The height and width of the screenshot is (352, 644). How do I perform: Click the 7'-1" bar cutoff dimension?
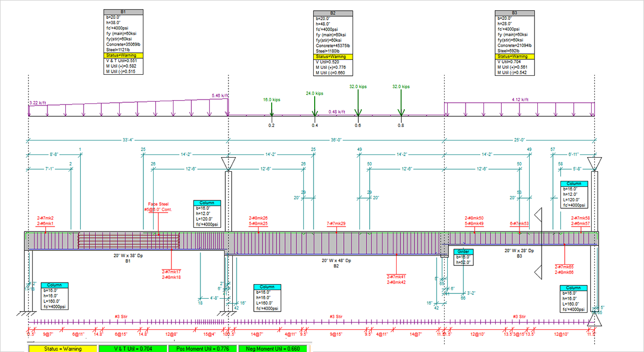(49, 169)
